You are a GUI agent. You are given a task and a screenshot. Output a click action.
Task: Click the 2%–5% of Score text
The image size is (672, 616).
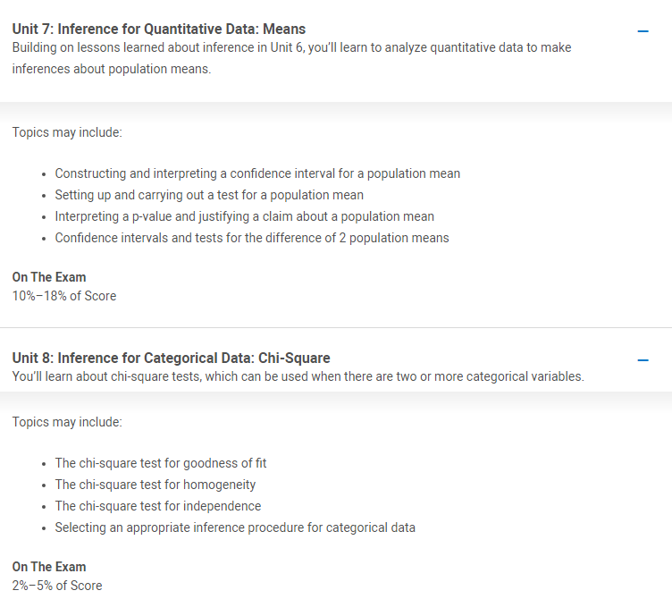click(x=57, y=586)
